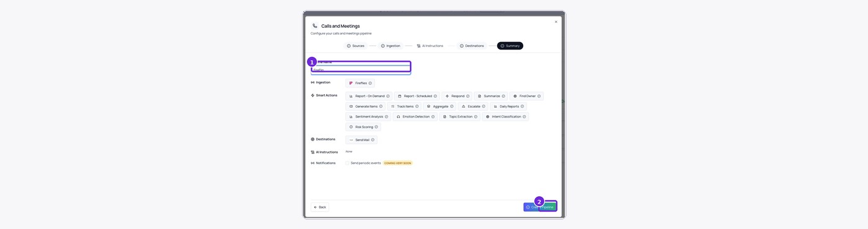Click the Report - On Demand chart icon

[351, 96]
